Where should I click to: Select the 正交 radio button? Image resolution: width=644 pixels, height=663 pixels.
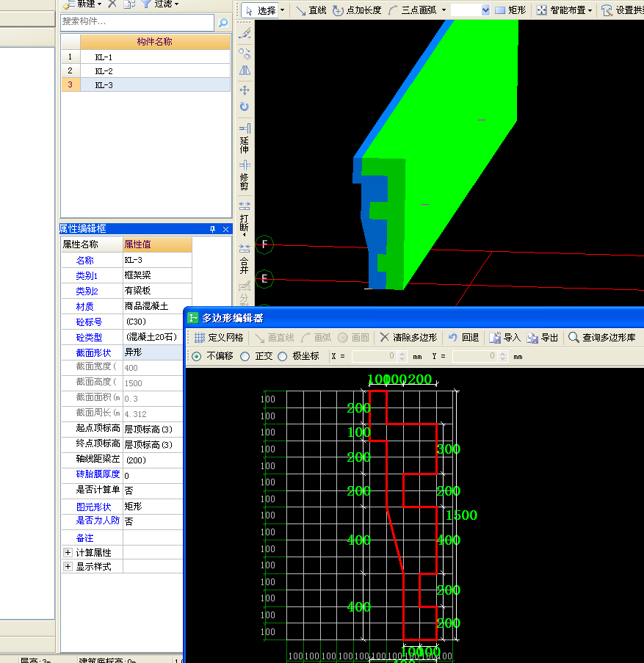click(245, 356)
